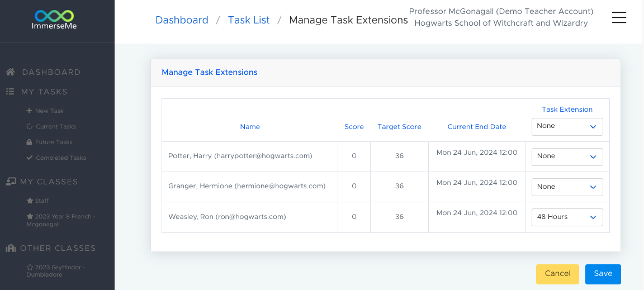Click the Dashboard home icon in sidebar
The width and height of the screenshot is (644, 290).
(11, 72)
